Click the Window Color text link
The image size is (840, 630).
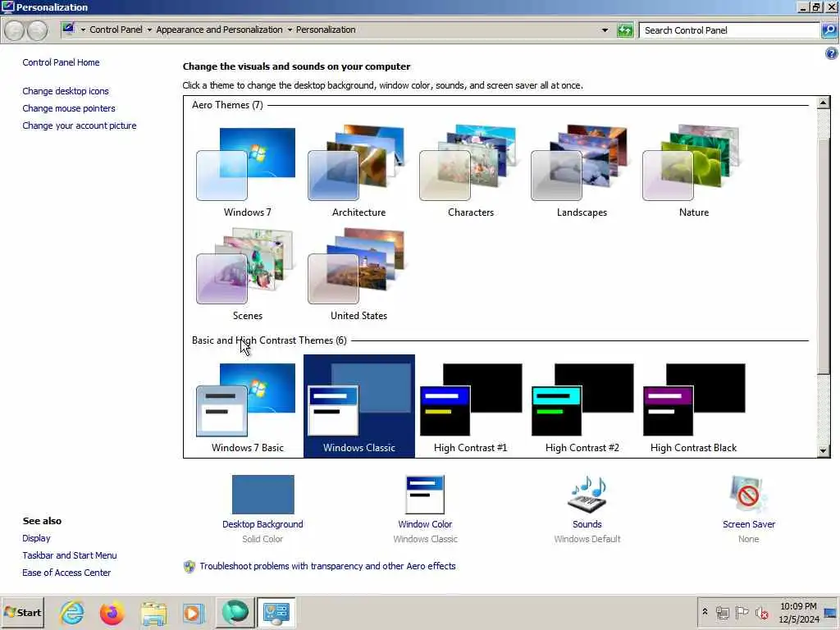click(x=425, y=524)
